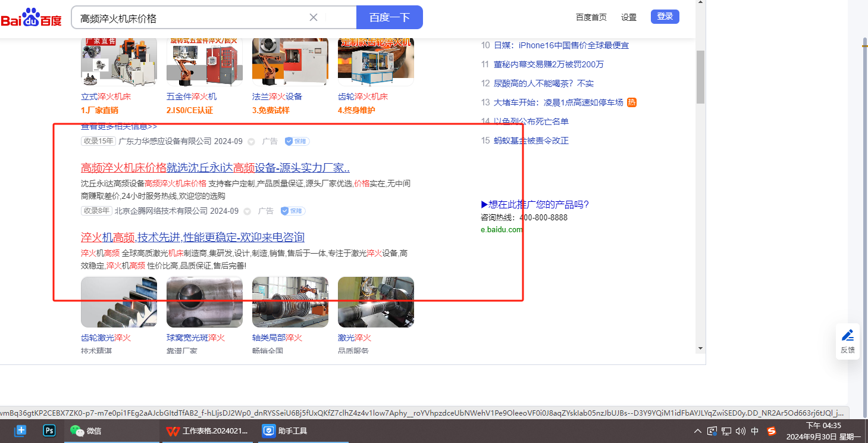
Task: Click the page scrollbar up arrow
Action: pos(700,3)
